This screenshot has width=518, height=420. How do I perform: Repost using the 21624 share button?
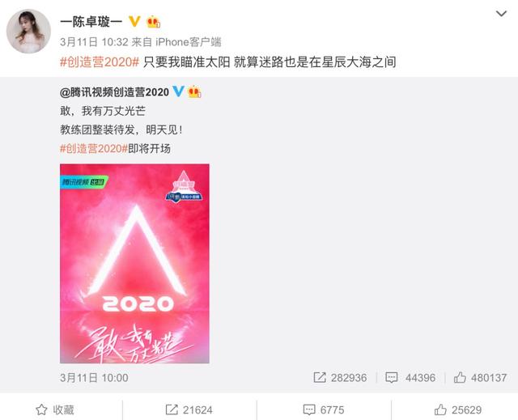189,409
